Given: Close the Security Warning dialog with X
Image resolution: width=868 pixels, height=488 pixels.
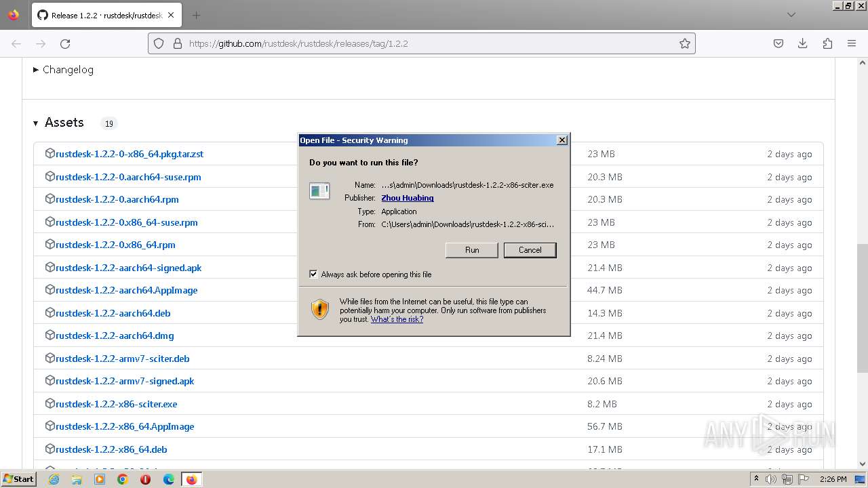Looking at the screenshot, I should [561, 140].
